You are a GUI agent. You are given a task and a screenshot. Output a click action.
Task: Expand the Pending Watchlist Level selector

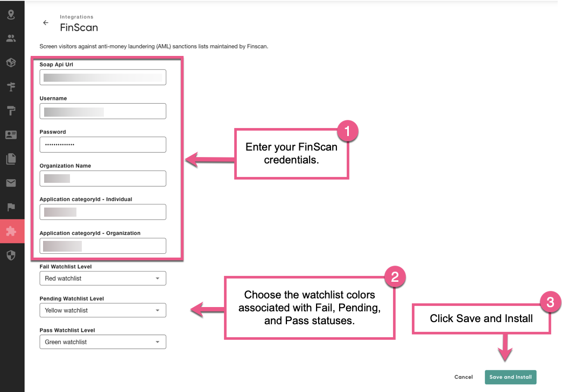102,310
